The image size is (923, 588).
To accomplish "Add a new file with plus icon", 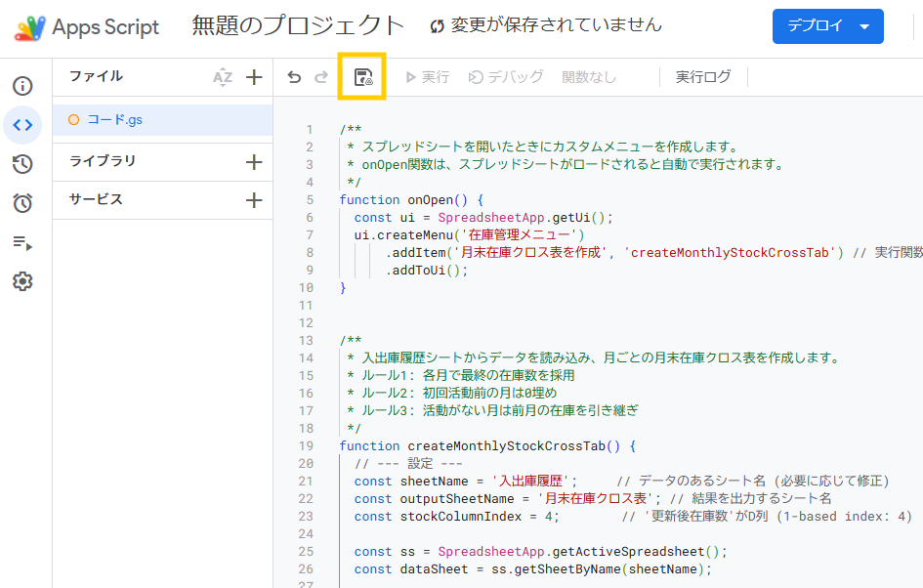I will click(x=254, y=77).
